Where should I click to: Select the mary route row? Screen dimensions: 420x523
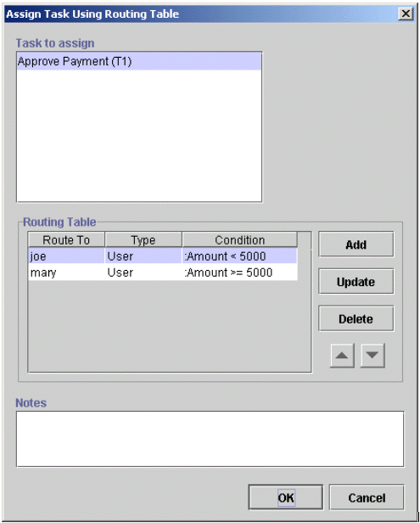(163, 273)
